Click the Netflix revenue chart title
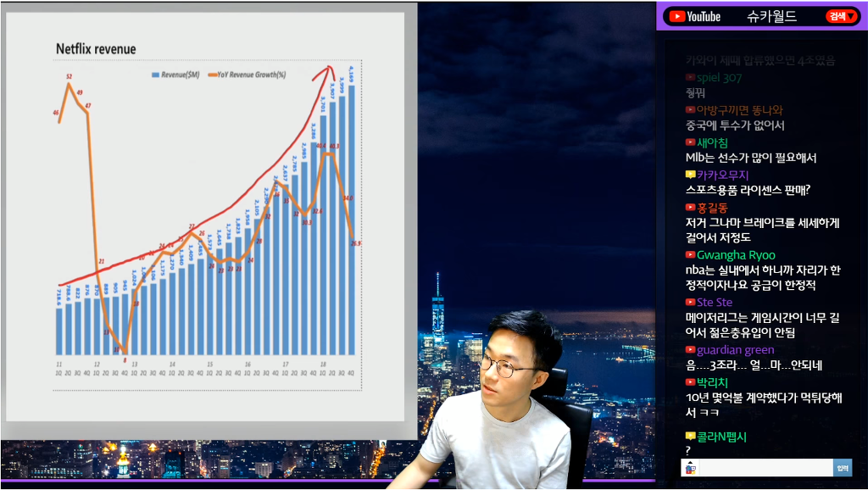The width and height of the screenshot is (868, 490). point(96,49)
